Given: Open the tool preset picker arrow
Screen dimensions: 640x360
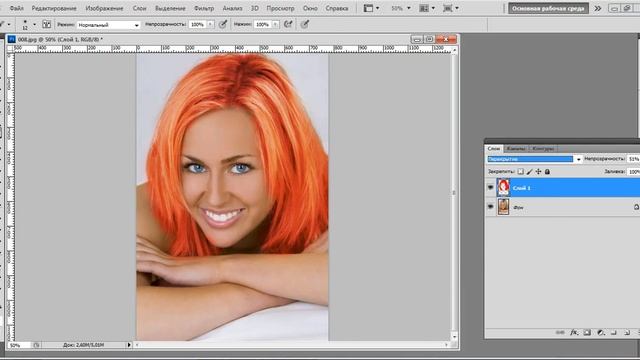Looking at the screenshot, I should pyautogui.click(x=9, y=24).
